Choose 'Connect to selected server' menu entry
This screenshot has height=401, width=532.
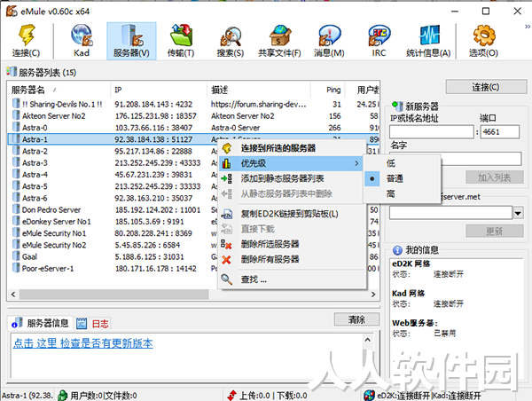tap(293, 148)
